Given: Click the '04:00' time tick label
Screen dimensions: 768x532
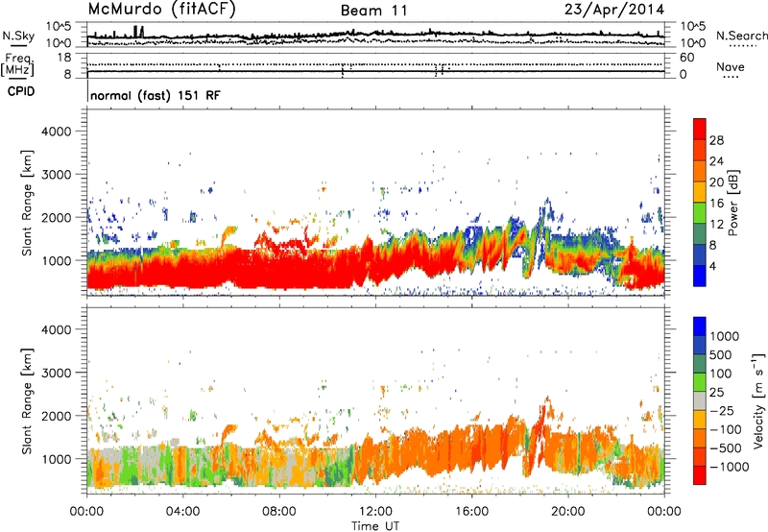Looking at the screenshot, I should point(182,512).
